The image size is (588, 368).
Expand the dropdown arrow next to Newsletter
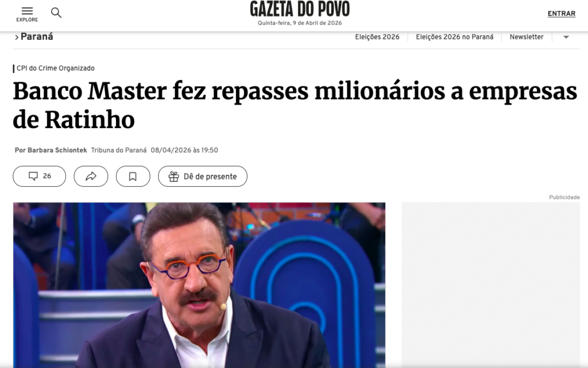coord(566,37)
